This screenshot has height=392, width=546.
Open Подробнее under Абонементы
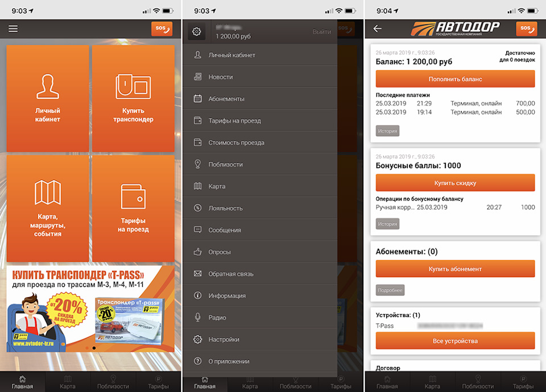coord(390,290)
